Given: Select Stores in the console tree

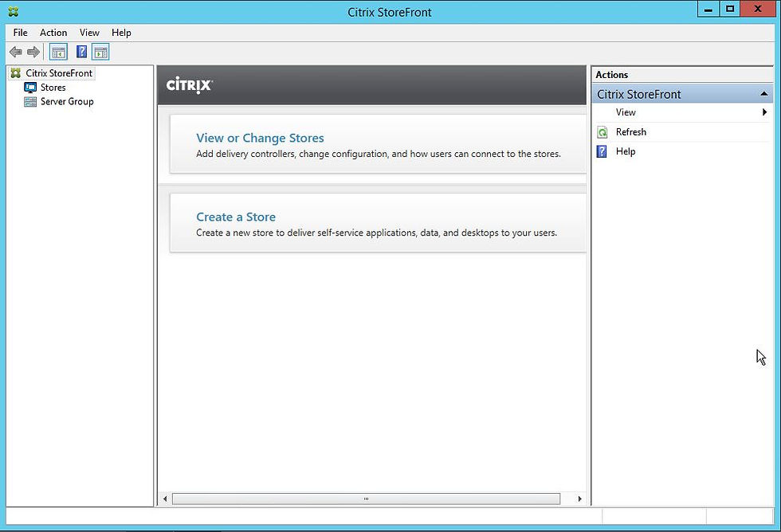Looking at the screenshot, I should (x=53, y=88).
